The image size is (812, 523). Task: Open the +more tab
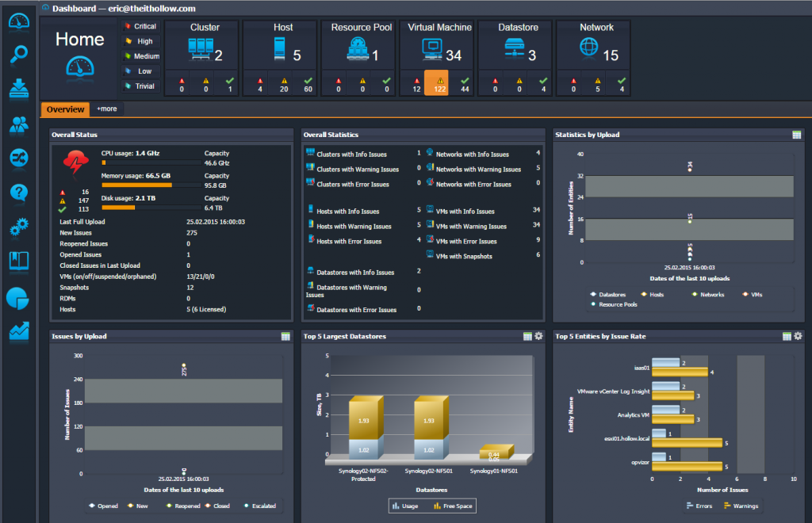[106, 109]
